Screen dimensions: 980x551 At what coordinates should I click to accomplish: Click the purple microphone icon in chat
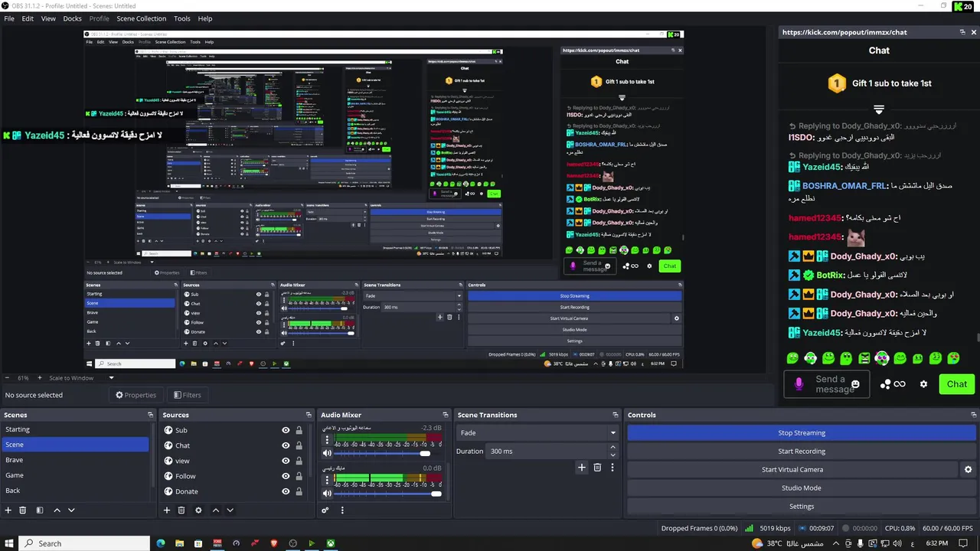point(799,384)
